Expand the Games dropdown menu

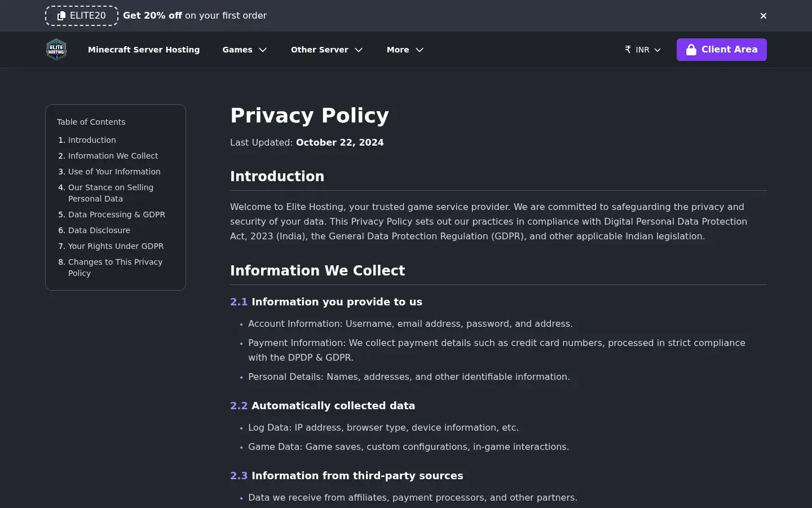(x=245, y=50)
